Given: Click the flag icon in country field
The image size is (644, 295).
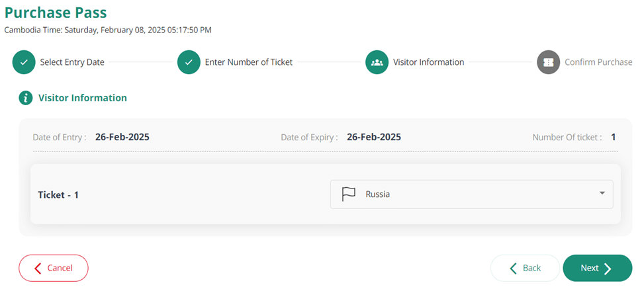Looking at the screenshot, I should click(348, 194).
